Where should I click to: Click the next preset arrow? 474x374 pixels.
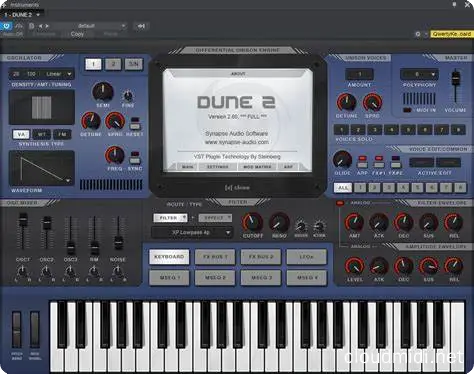tap(47, 26)
